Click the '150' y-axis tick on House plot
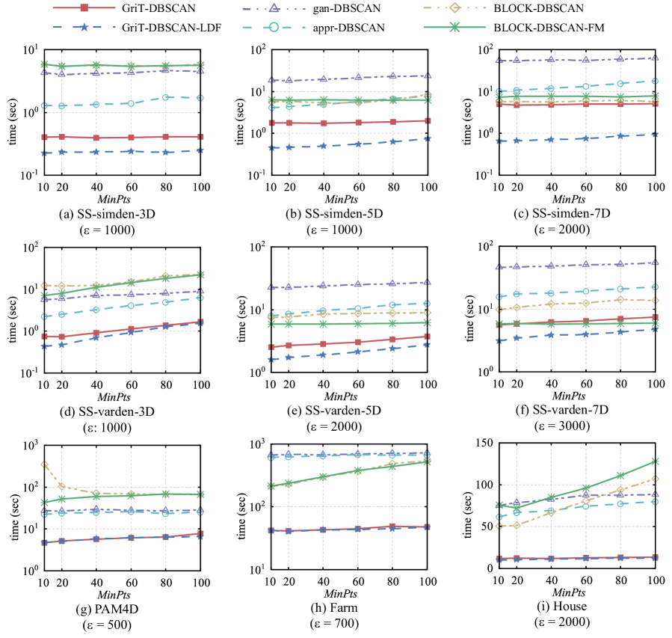The height and width of the screenshot is (638, 672). pos(484,443)
